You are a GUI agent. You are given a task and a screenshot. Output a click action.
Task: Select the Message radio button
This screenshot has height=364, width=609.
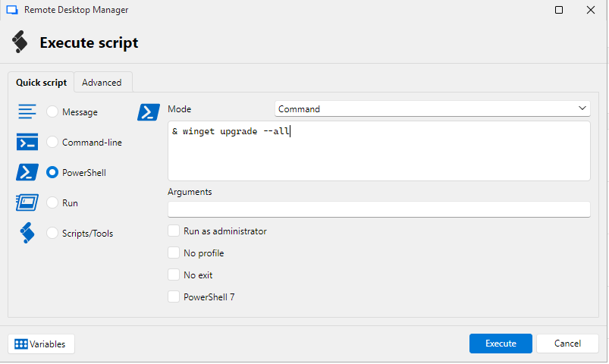pos(52,112)
